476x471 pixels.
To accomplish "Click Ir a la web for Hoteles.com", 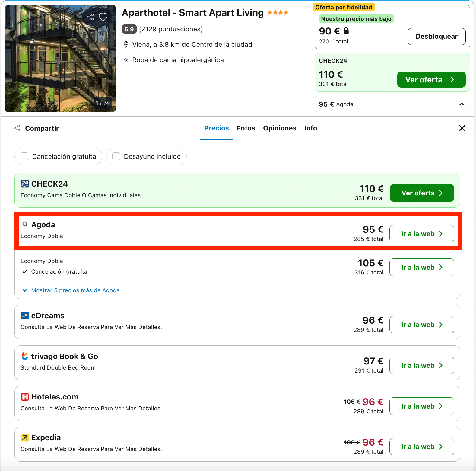I will click(422, 406).
